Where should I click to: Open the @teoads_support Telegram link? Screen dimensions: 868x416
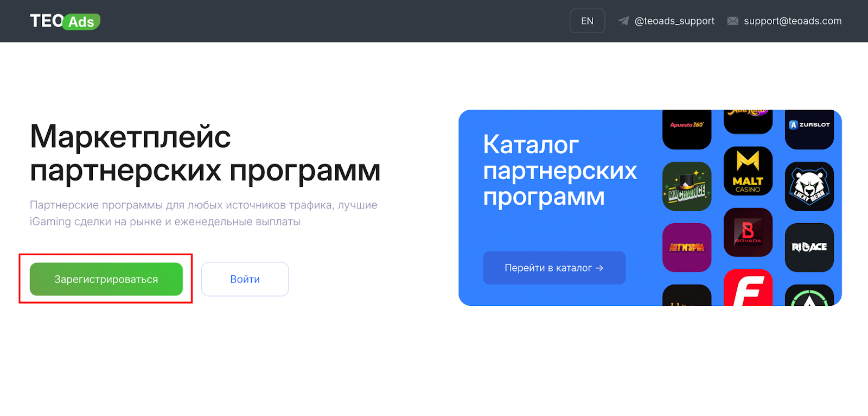pyautogui.click(x=674, y=21)
